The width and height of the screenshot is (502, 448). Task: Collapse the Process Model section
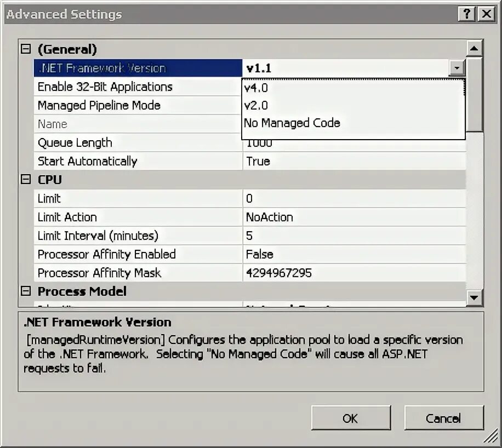[x=26, y=291]
